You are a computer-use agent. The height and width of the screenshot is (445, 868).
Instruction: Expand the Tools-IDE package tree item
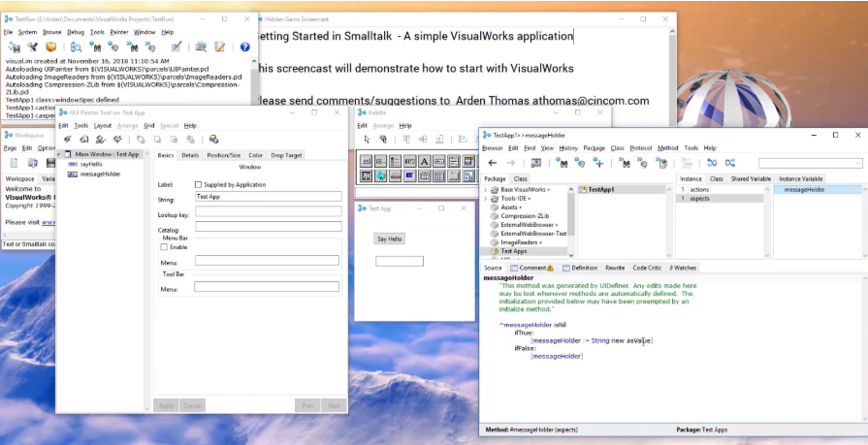486,198
